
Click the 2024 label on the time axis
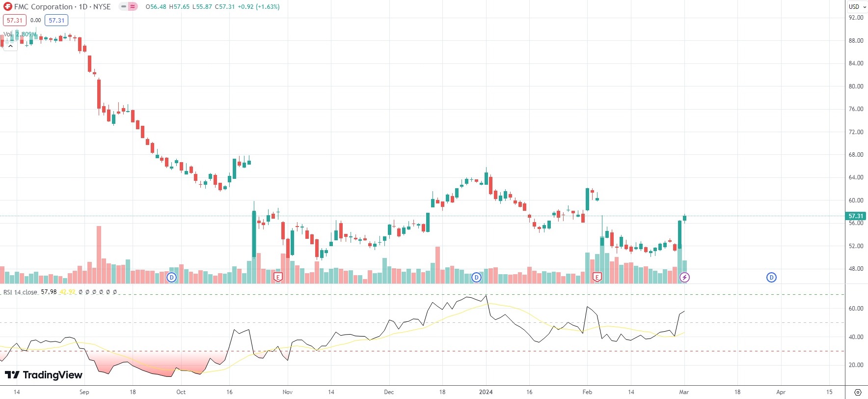pyautogui.click(x=486, y=392)
